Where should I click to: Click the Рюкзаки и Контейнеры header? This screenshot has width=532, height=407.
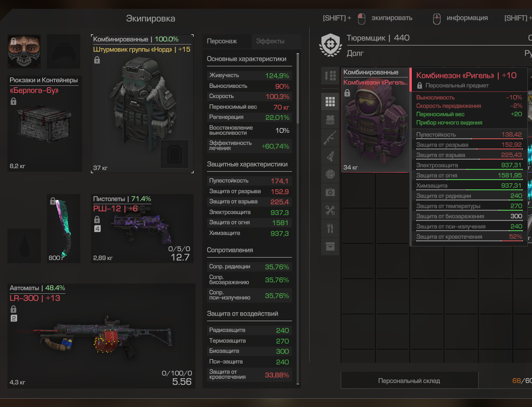[x=44, y=80]
